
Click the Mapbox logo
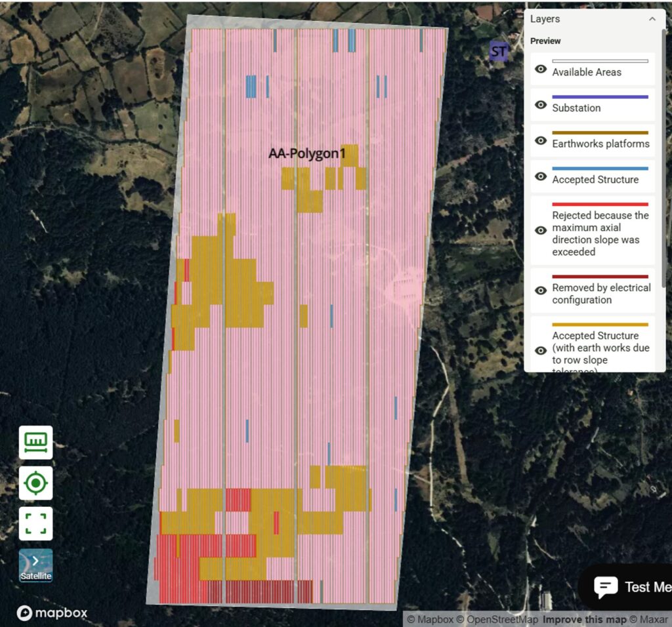52,613
